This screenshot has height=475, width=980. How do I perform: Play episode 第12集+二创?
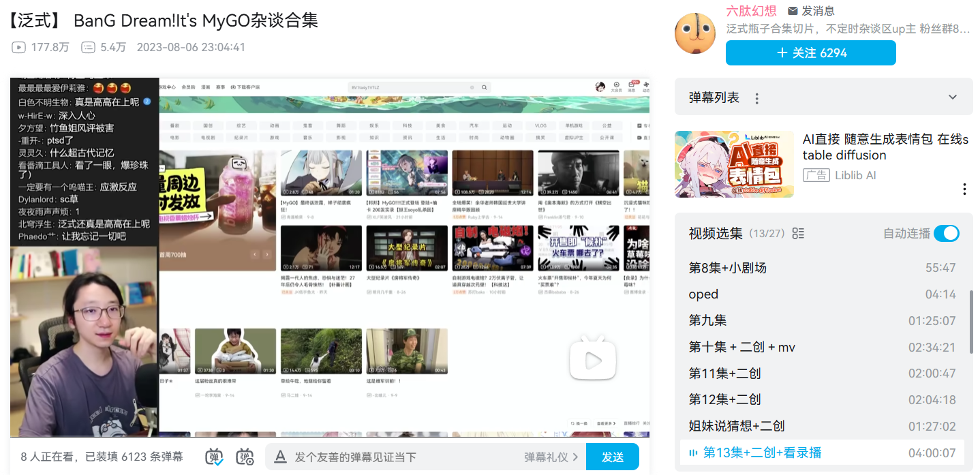[822, 399]
